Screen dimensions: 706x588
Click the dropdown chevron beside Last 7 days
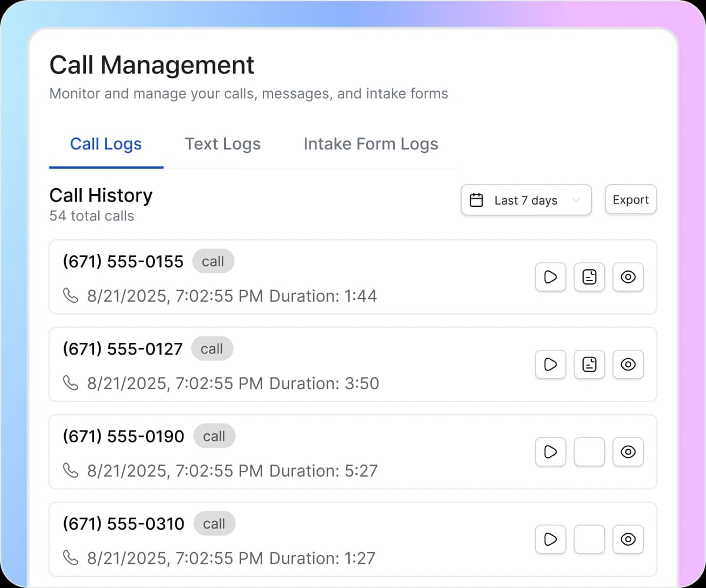click(576, 200)
